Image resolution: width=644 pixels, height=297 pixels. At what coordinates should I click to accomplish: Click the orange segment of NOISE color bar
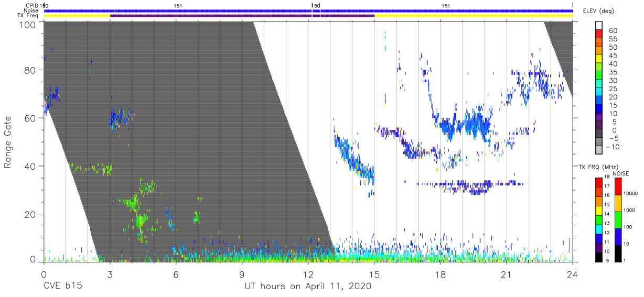[618, 203]
